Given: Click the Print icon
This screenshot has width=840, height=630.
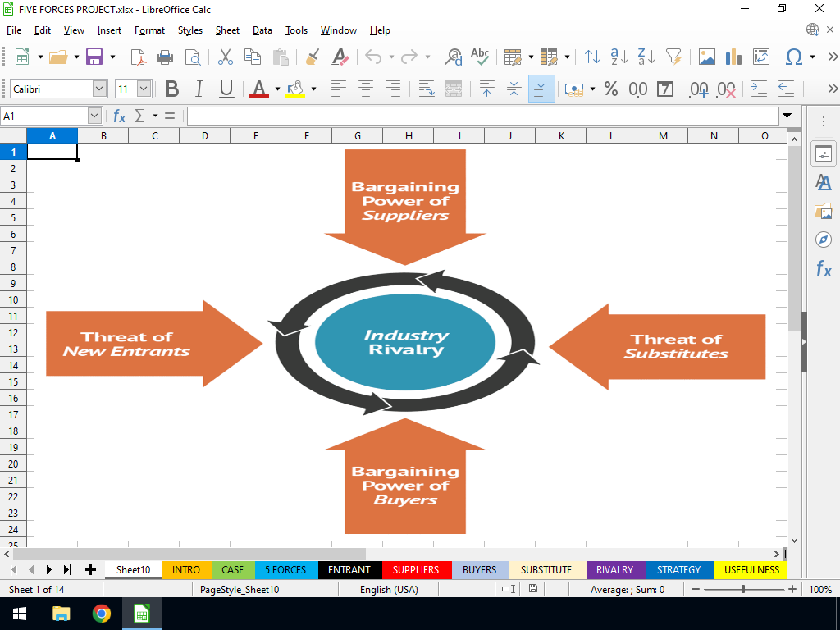Looking at the screenshot, I should pyautogui.click(x=164, y=57).
